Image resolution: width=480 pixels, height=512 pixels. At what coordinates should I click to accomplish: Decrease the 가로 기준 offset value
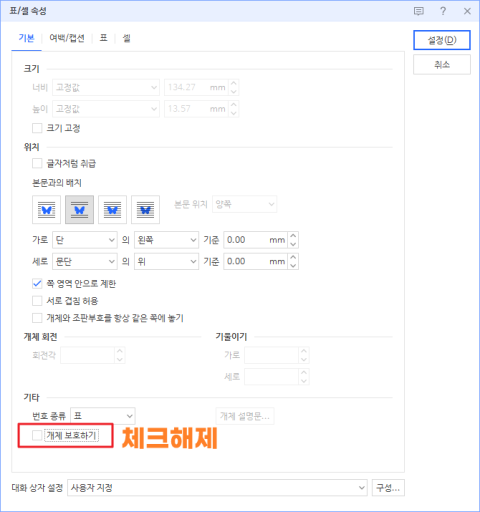(x=293, y=244)
